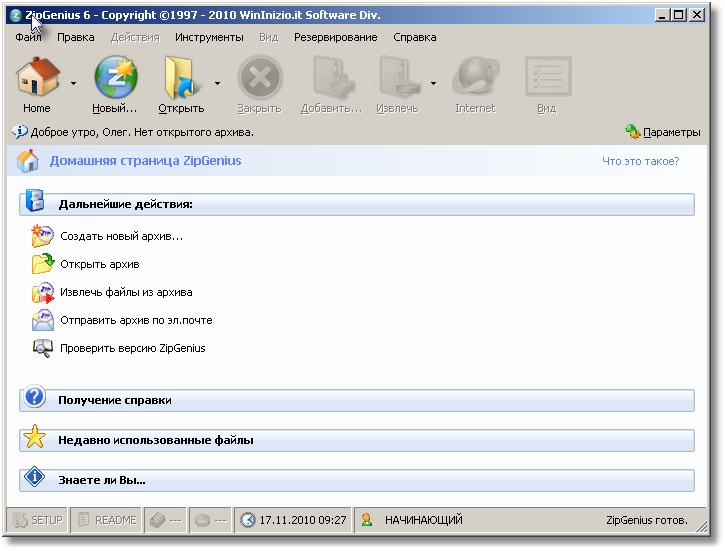Screen dimensions: 725x551
Task: Click the extract files icon
Action: pos(43,293)
